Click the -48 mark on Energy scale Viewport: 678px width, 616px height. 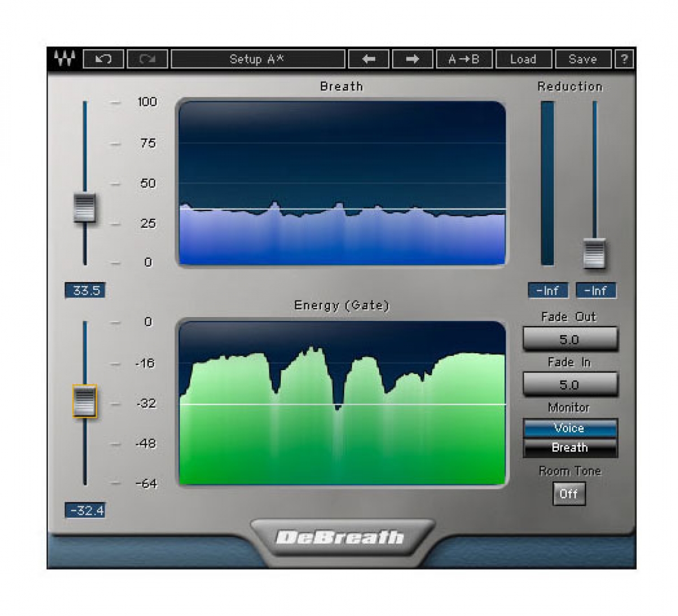tap(145, 444)
